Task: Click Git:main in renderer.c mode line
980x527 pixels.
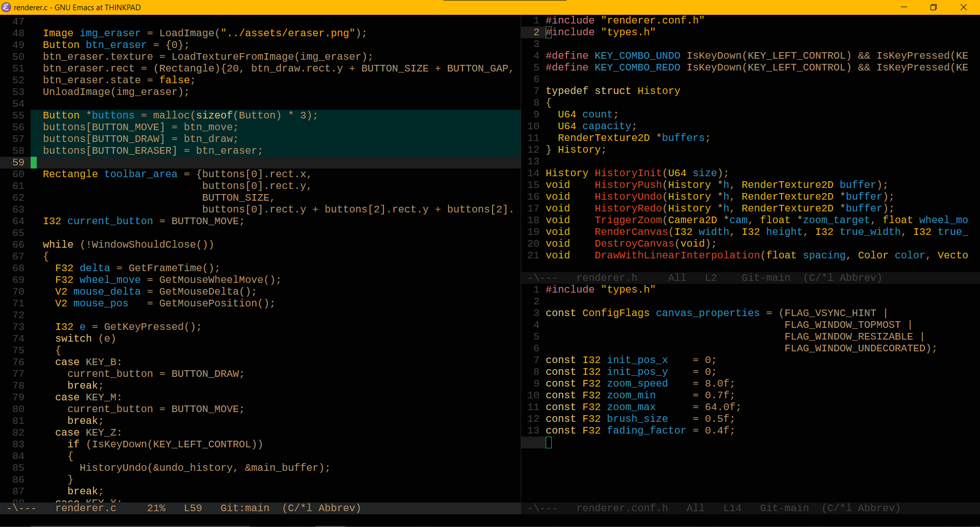Action: tap(245, 508)
